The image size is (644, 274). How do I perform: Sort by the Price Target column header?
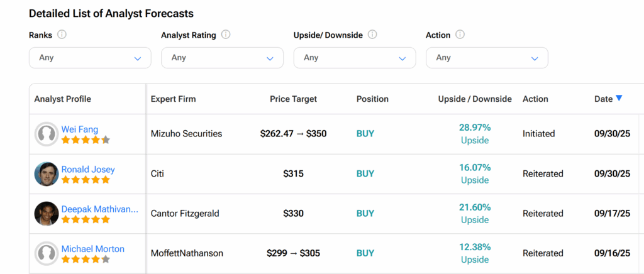(293, 99)
